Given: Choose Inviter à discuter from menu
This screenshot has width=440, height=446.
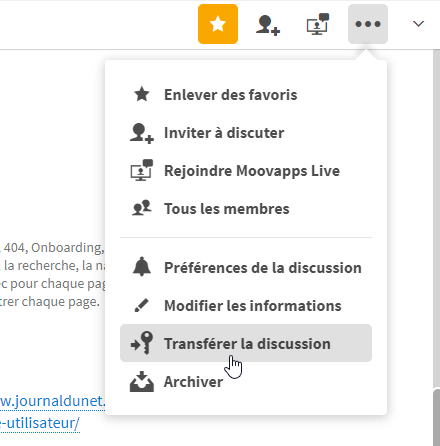Looking at the screenshot, I should point(246,133).
